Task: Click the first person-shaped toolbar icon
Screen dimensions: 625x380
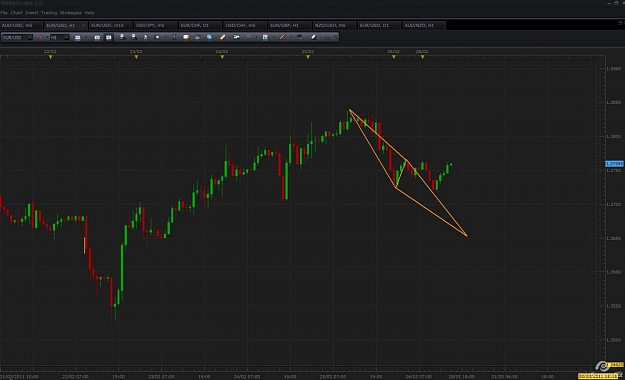Action: coord(122,37)
